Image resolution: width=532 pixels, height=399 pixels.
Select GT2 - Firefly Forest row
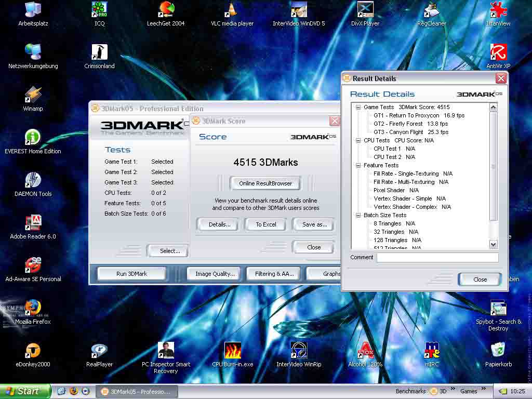(410, 124)
